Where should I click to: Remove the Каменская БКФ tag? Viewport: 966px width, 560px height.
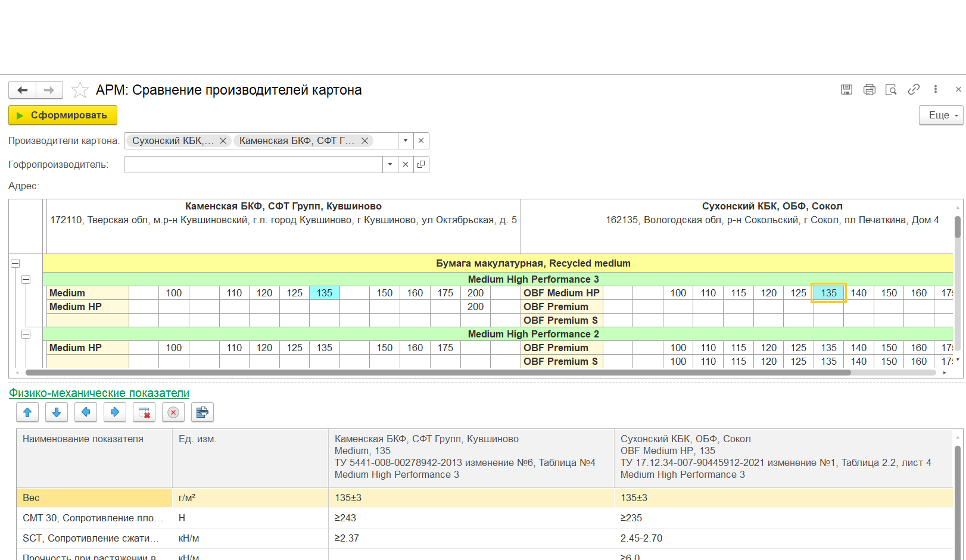(364, 140)
